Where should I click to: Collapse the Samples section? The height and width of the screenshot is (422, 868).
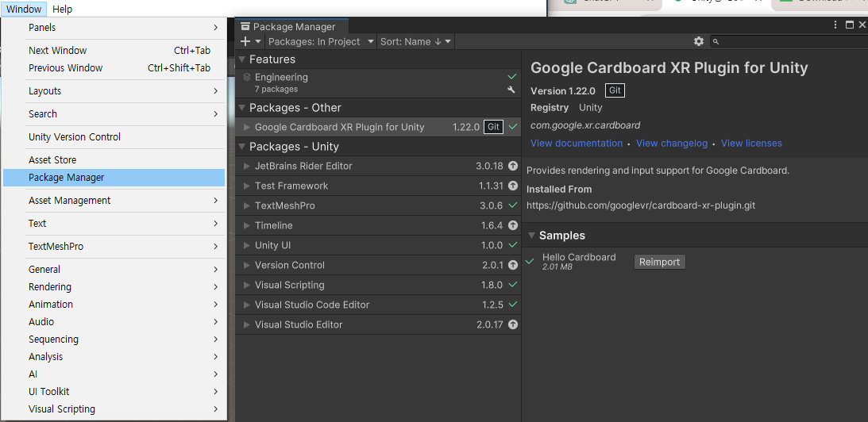[531, 236]
